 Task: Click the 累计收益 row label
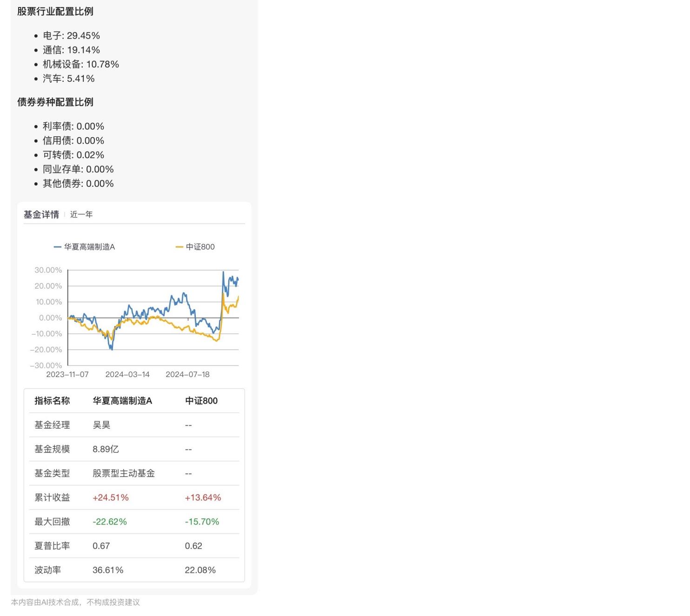(52, 497)
